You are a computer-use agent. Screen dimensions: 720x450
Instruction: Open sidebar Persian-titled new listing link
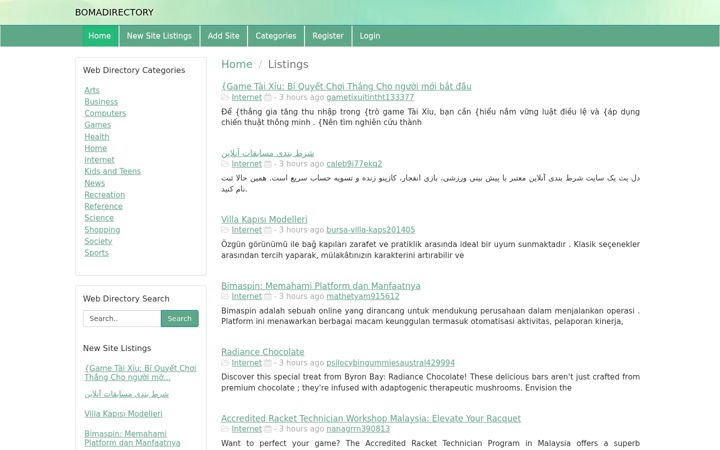click(126, 394)
